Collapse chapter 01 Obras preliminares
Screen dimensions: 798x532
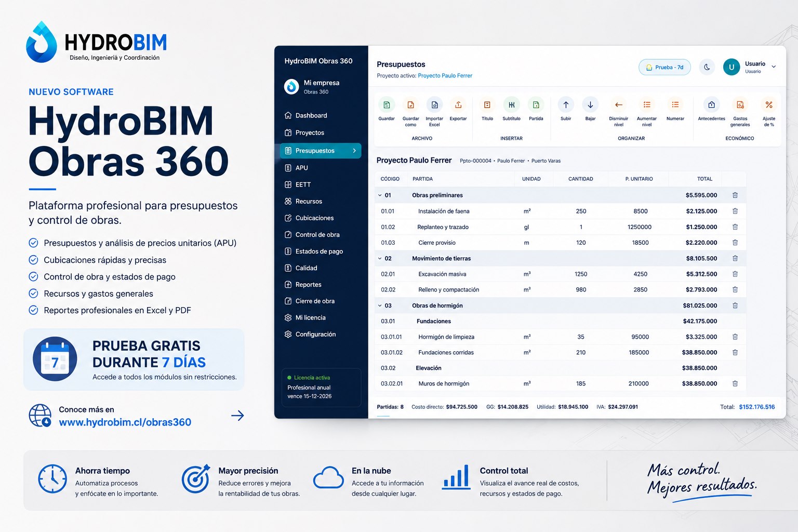coord(380,195)
